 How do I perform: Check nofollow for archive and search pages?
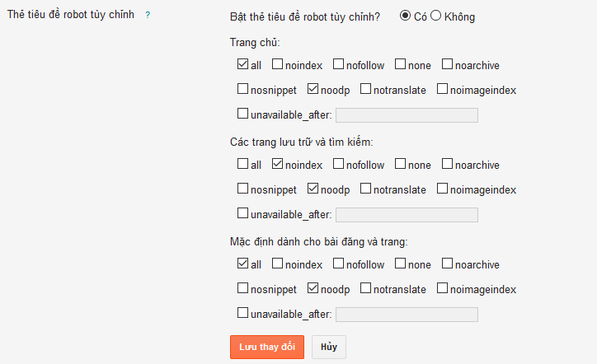tap(338, 164)
